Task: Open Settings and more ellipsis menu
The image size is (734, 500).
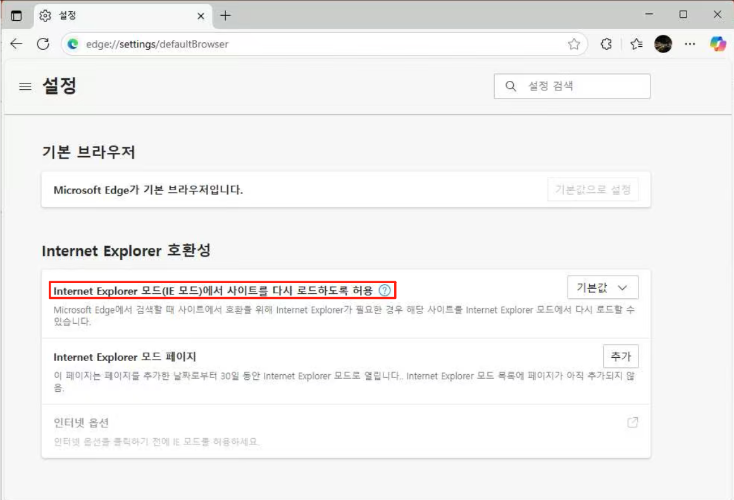Action: click(x=690, y=44)
